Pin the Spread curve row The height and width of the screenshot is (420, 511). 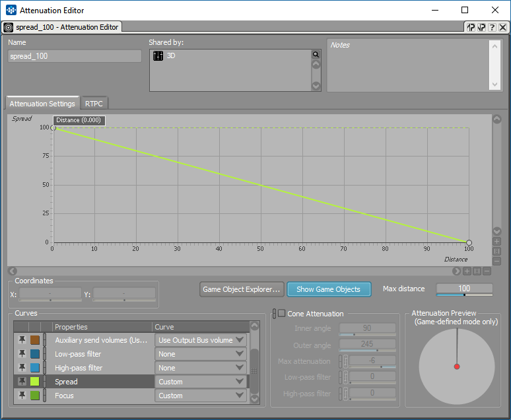pyautogui.click(x=22, y=382)
